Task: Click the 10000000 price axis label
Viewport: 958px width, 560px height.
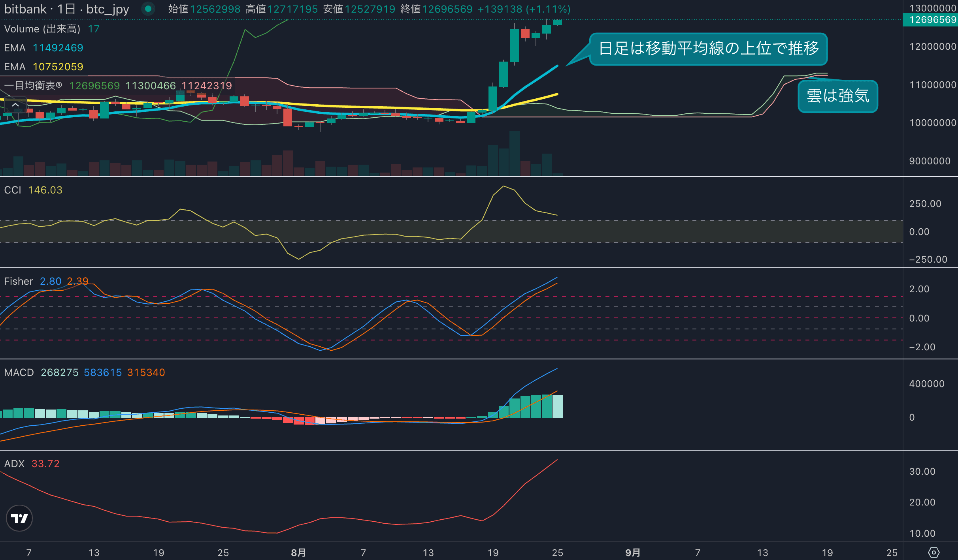Action: coord(933,123)
